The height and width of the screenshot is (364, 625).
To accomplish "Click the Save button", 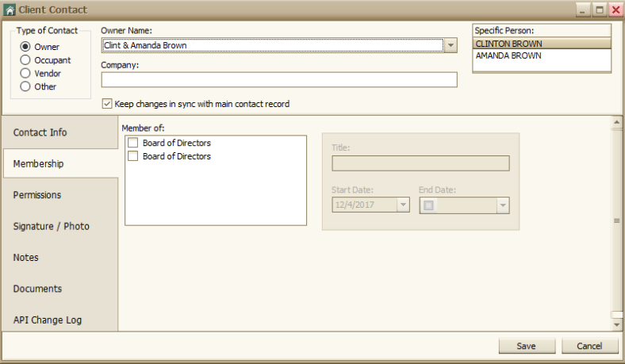I will click(x=527, y=346).
